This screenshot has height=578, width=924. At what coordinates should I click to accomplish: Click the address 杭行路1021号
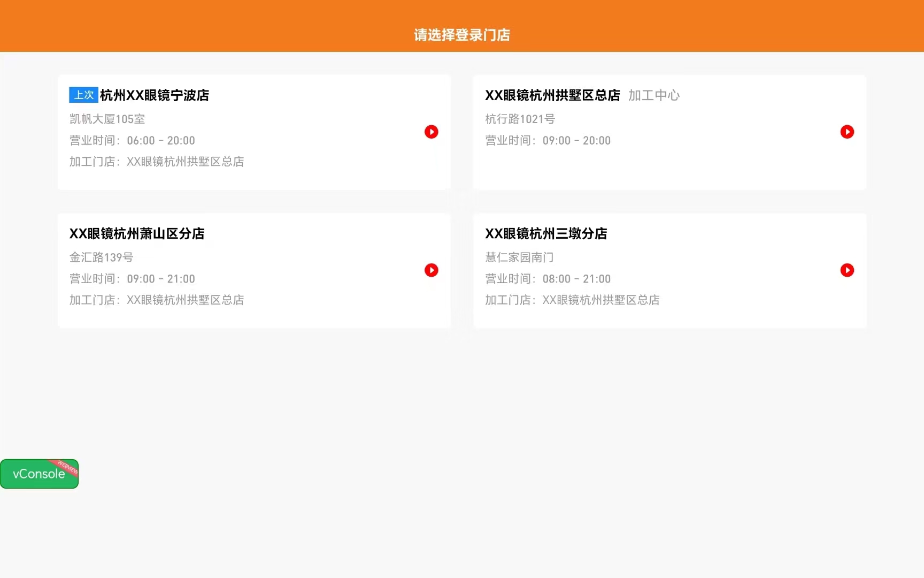click(x=520, y=119)
